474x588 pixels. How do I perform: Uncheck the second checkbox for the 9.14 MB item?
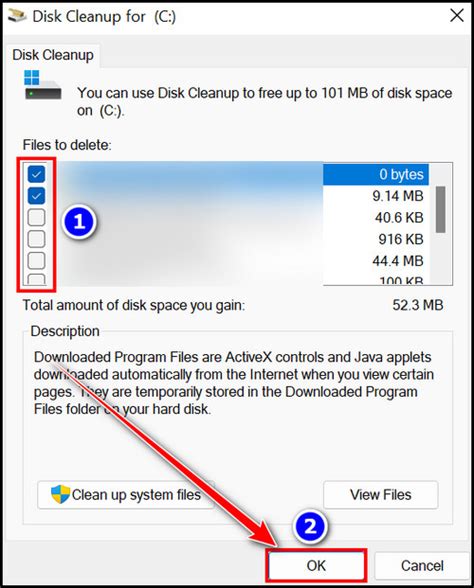(36, 195)
